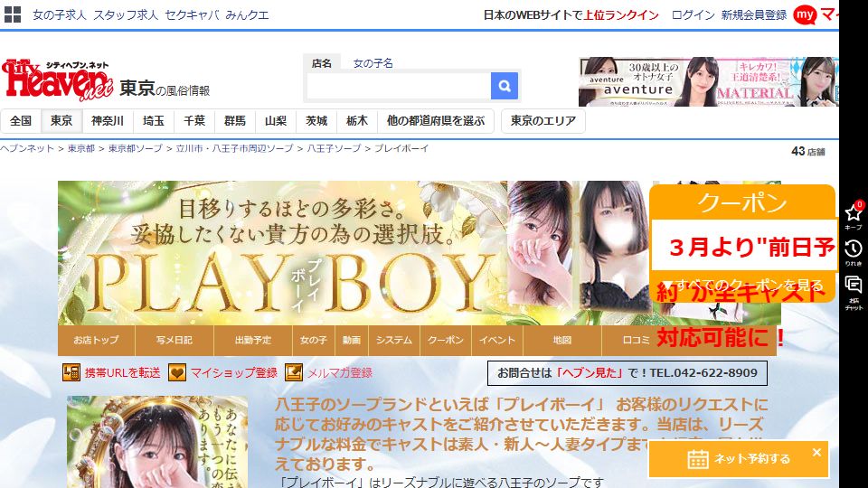
Task: Open the 出勤予定 shop menu tab
Action: coord(253,341)
